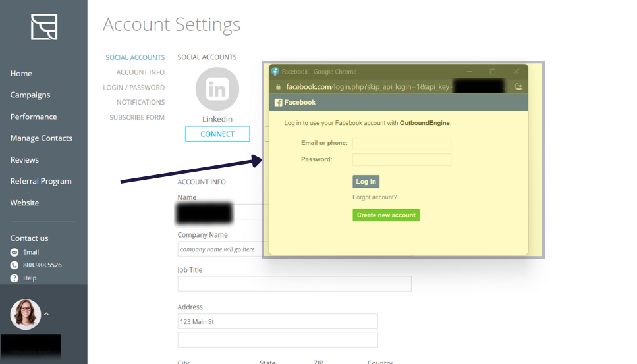This screenshot has height=364, width=637.
Task: Click the Email envelope icon under Contact us
Action: click(14, 252)
